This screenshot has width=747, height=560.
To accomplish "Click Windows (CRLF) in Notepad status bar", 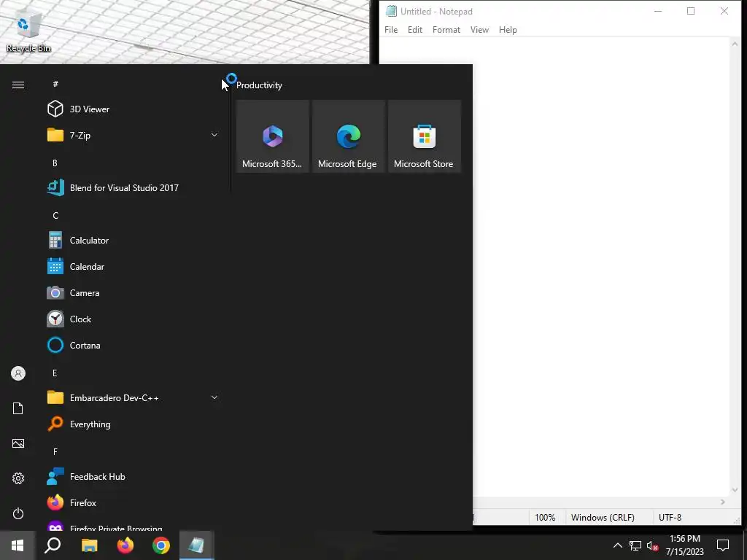I will [x=603, y=518].
